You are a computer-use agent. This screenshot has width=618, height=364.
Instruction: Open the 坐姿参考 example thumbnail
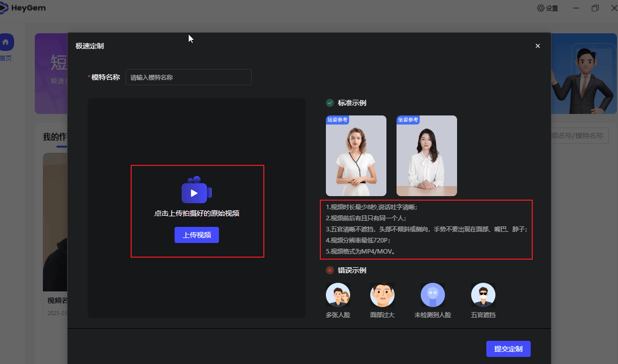[x=427, y=156]
